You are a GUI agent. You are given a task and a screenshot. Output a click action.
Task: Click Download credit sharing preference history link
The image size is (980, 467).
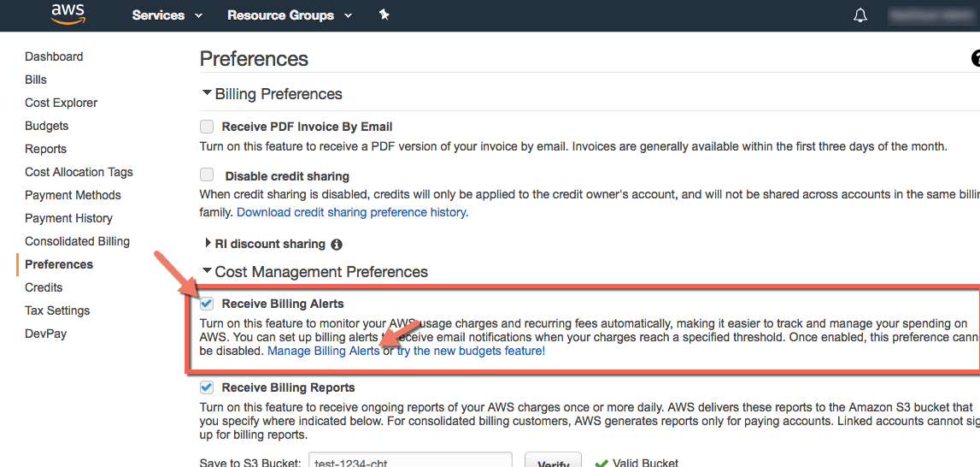point(353,212)
